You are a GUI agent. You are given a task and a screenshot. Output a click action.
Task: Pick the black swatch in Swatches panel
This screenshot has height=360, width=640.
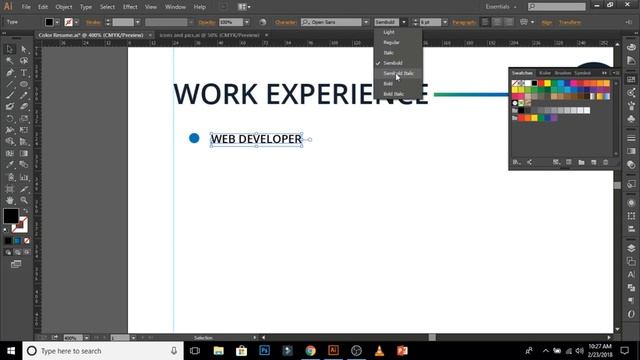click(534, 83)
